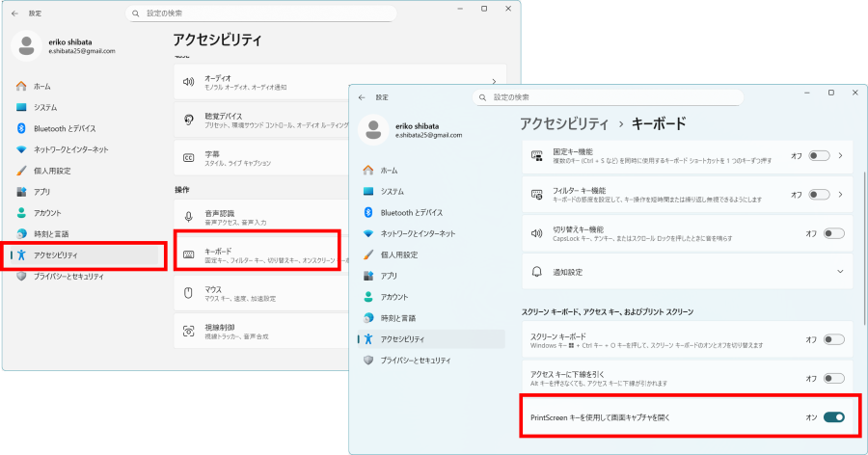The height and width of the screenshot is (455, 868).
Task: Click オーディオ speaker icon in rear window
Action: coord(188,82)
